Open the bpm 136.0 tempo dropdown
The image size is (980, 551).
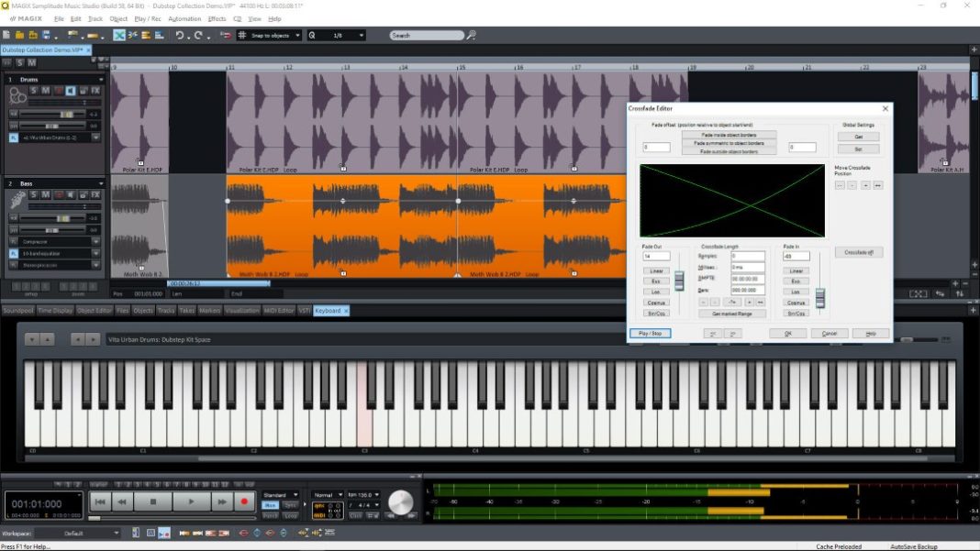tap(376, 495)
